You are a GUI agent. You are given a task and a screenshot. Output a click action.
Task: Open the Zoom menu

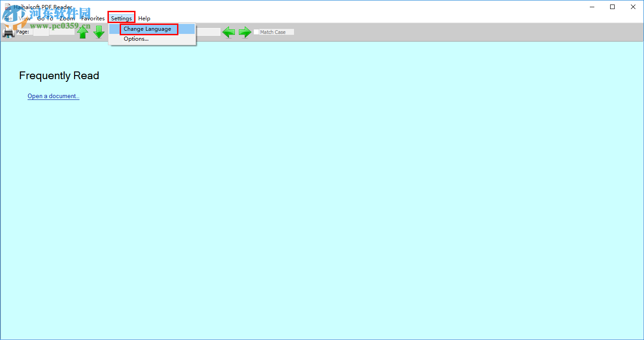66,18
